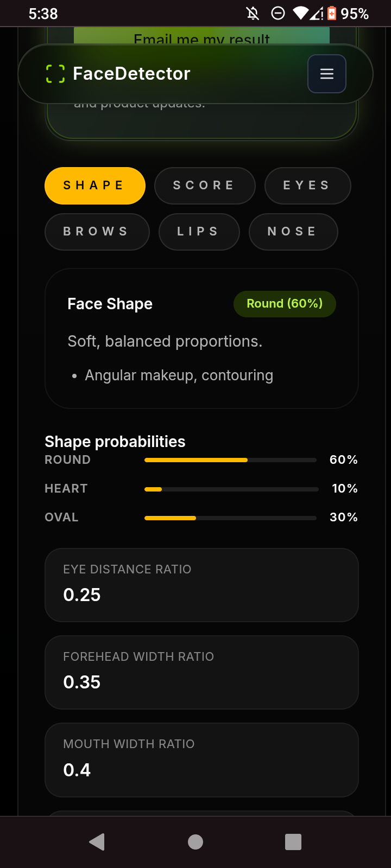The height and width of the screenshot is (868, 391).
Task: Click the ROUND probability bar
Action: (x=230, y=460)
